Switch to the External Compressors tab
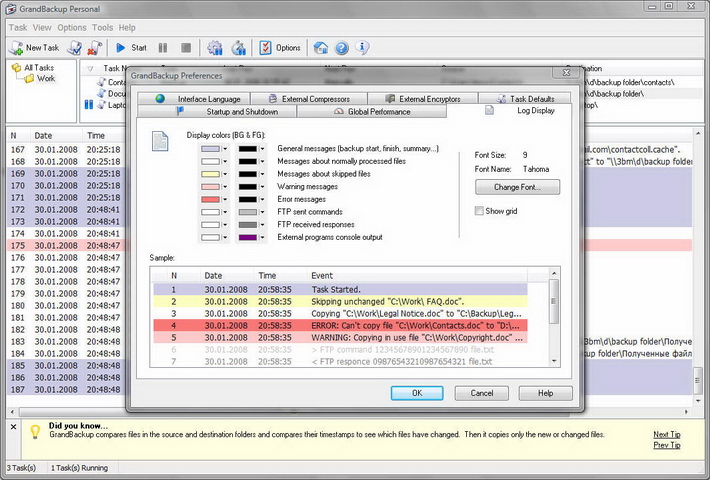Image resolution: width=710 pixels, height=480 pixels. coord(309,99)
